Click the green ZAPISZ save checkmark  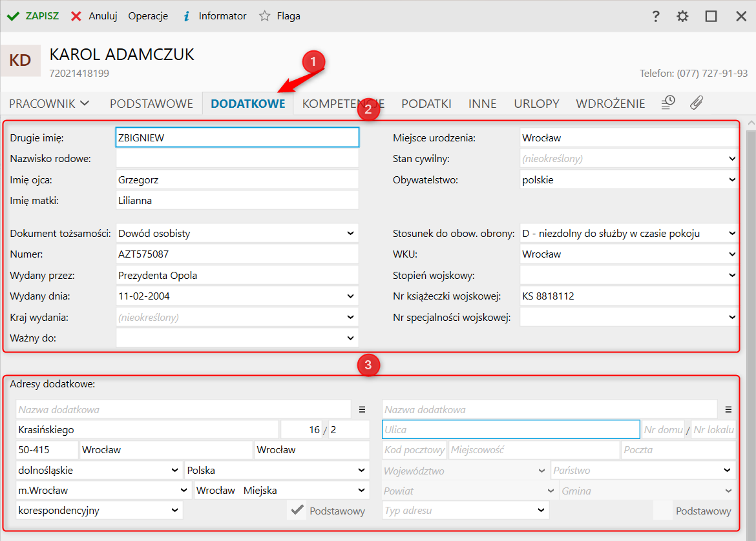click(13, 16)
